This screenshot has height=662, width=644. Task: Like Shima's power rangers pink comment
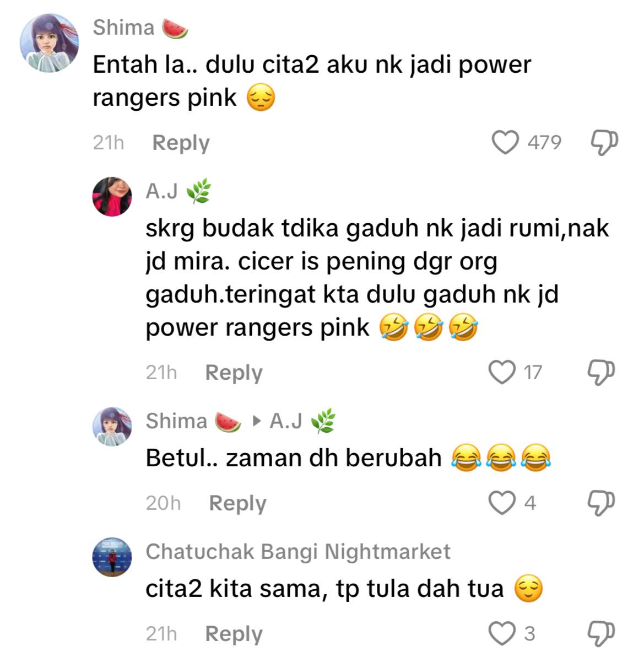tap(506, 143)
